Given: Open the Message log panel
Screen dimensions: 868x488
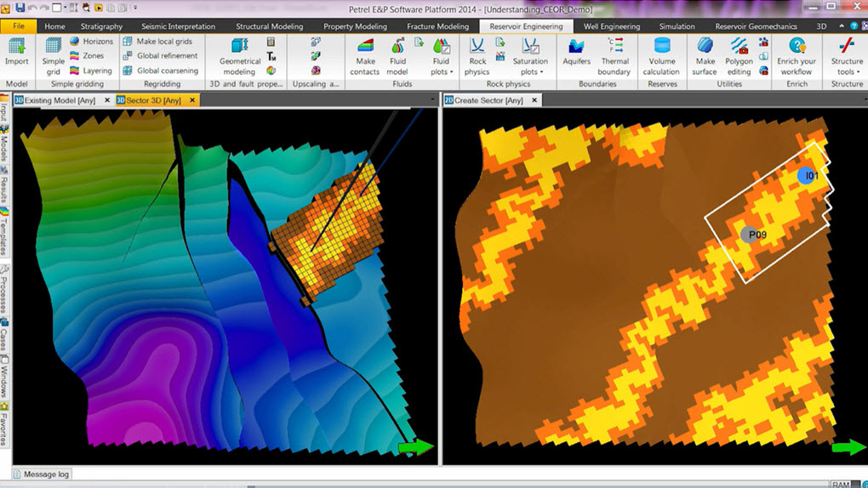Looking at the screenshot, I should click(42, 474).
